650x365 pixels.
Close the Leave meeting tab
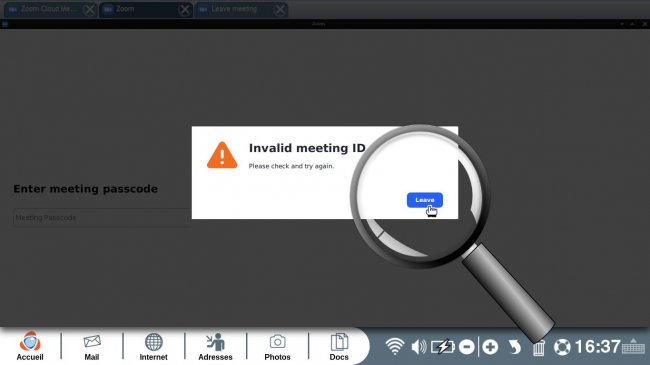[280, 10]
